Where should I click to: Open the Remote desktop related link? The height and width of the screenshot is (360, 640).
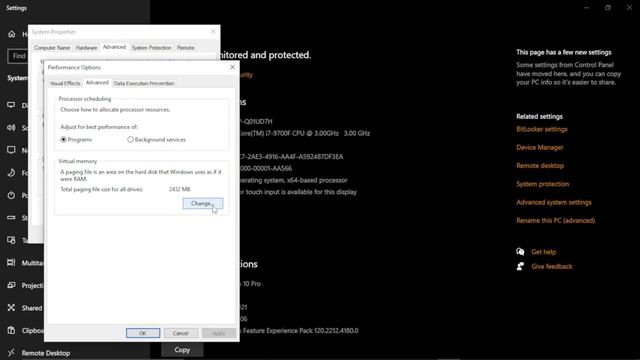pyautogui.click(x=540, y=166)
